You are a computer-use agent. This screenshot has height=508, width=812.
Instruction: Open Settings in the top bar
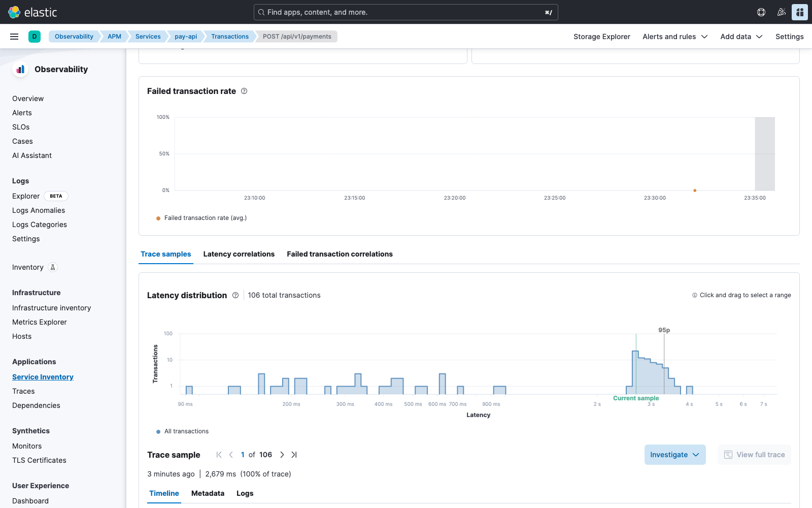(x=790, y=37)
